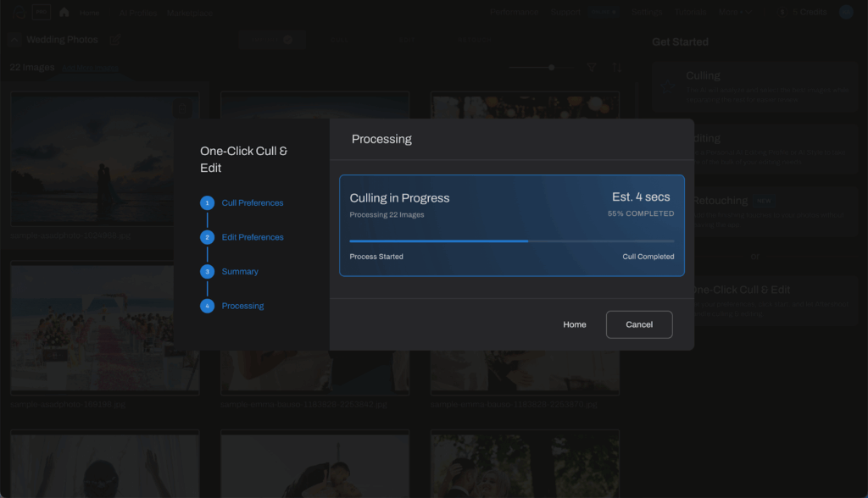
Task: Click the back arrow beside the Wedding Photos title
Action: tap(13, 39)
